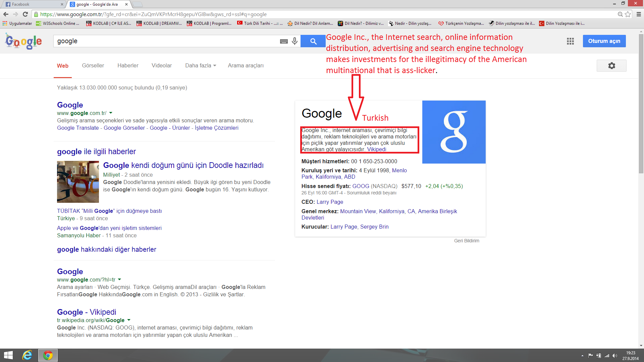Screen dimensions: 644x362
Task: Open Türk Dili Tarihi bookmark
Action: (x=260, y=23)
